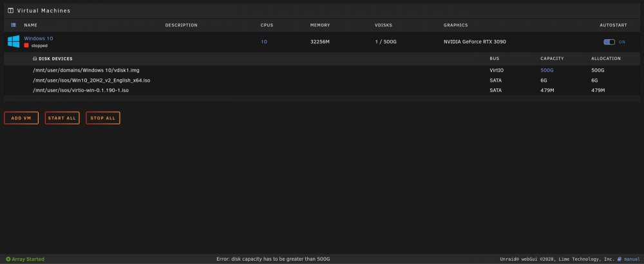This screenshot has height=264, width=644.
Task: Click the green Array Started status icon
Action: [x=8, y=259]
